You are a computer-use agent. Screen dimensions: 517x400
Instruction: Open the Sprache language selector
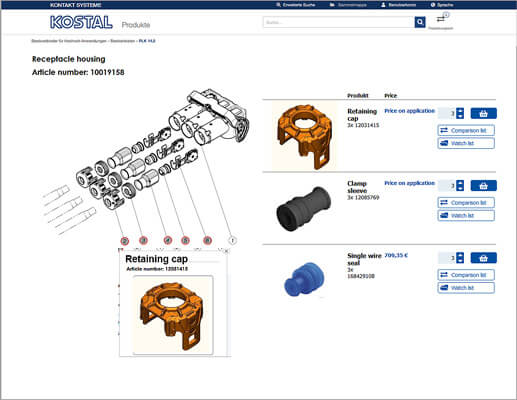(442, 5)
